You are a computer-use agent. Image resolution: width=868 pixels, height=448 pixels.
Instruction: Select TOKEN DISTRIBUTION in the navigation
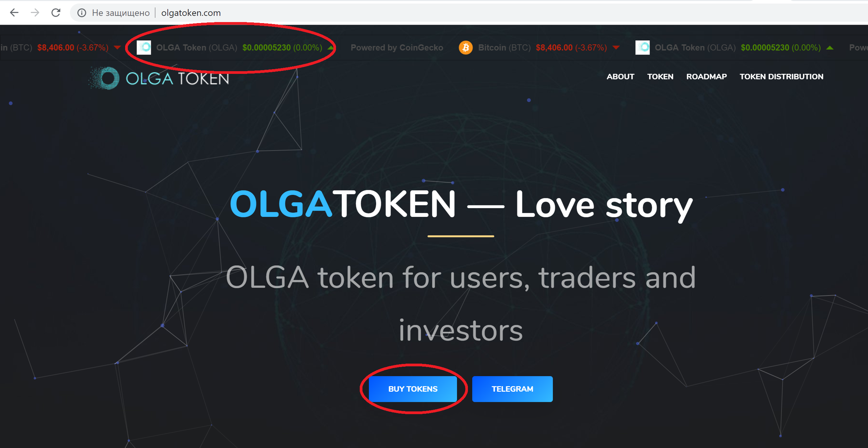click(x=781, y=77)
